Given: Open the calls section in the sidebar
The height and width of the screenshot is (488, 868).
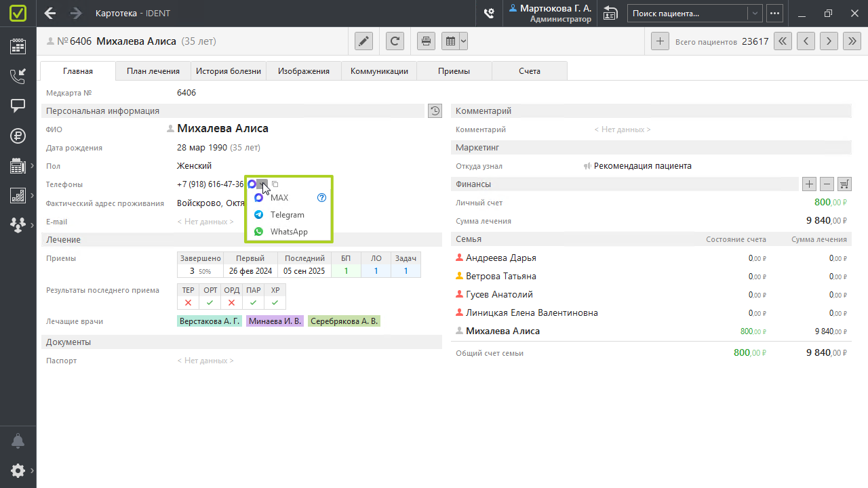Looking at the screenshot, I should [x=18, y=76].
